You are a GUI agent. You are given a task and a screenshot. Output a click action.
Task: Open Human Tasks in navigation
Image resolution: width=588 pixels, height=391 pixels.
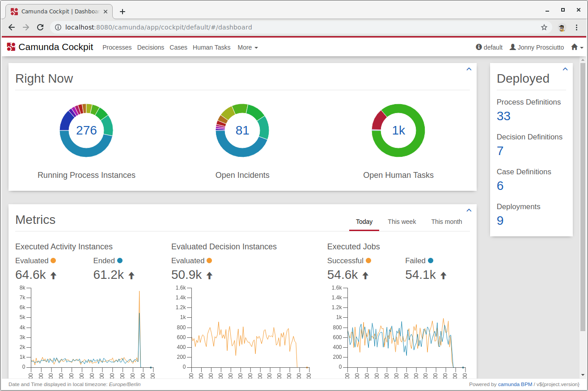pyautogui.click(x=212, y=47)
